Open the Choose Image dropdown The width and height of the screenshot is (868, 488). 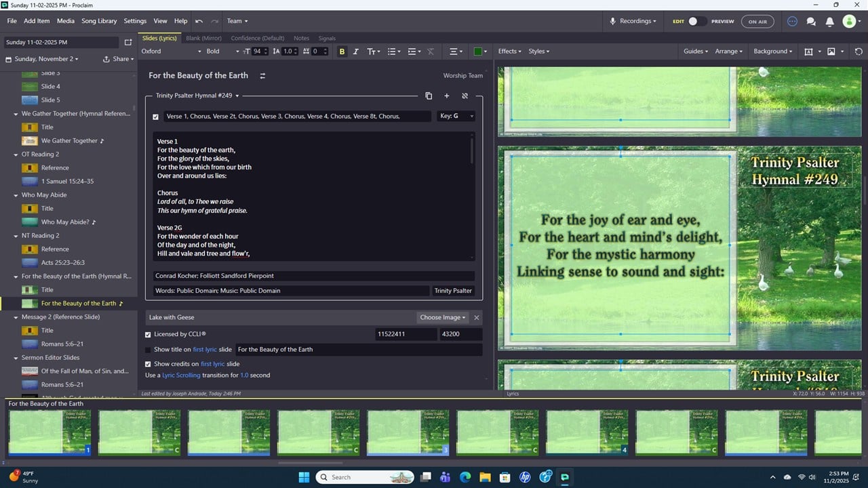click(x=443, y=317)
